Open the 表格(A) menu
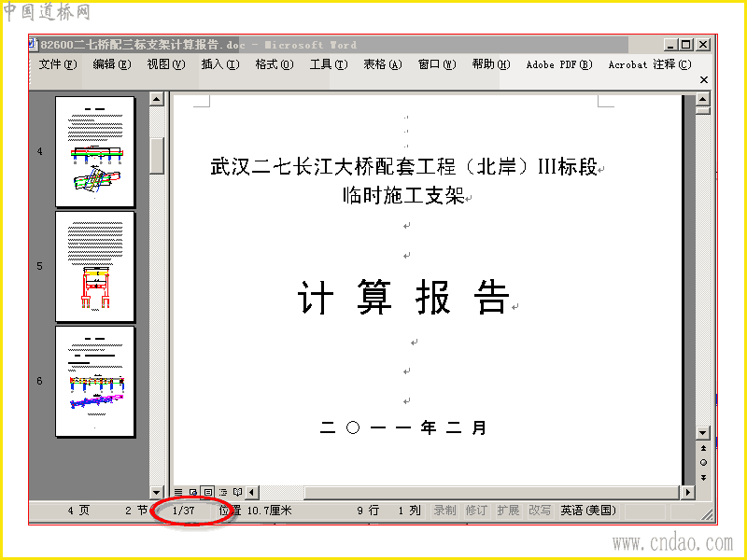 pyautogui.click(x=383, y=64)
